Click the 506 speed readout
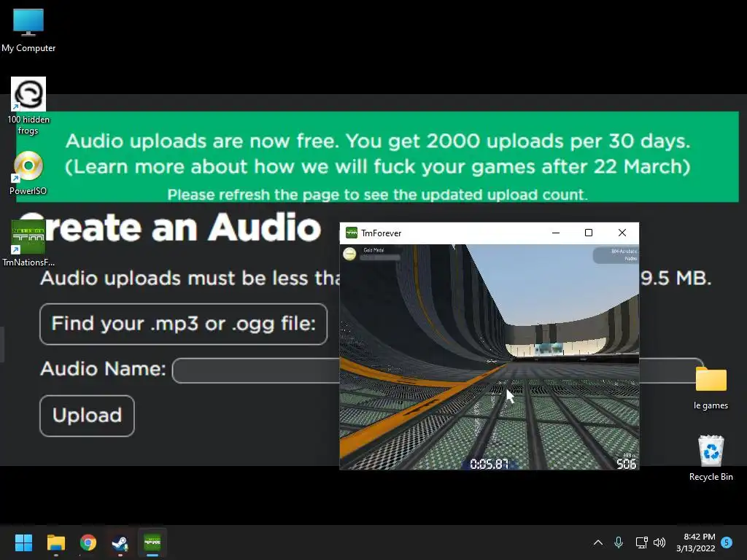The image size is (747, 560). pyautogui.click(x=626, y=464)
